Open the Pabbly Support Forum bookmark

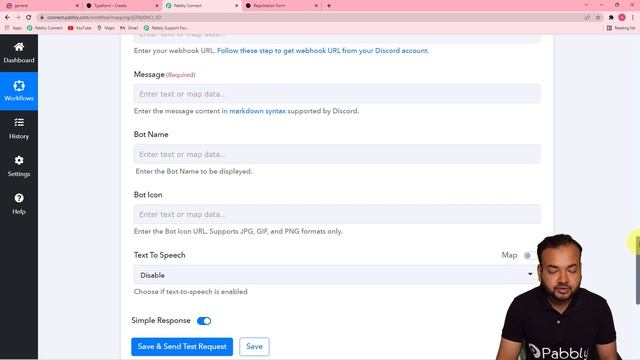point(166,28)
